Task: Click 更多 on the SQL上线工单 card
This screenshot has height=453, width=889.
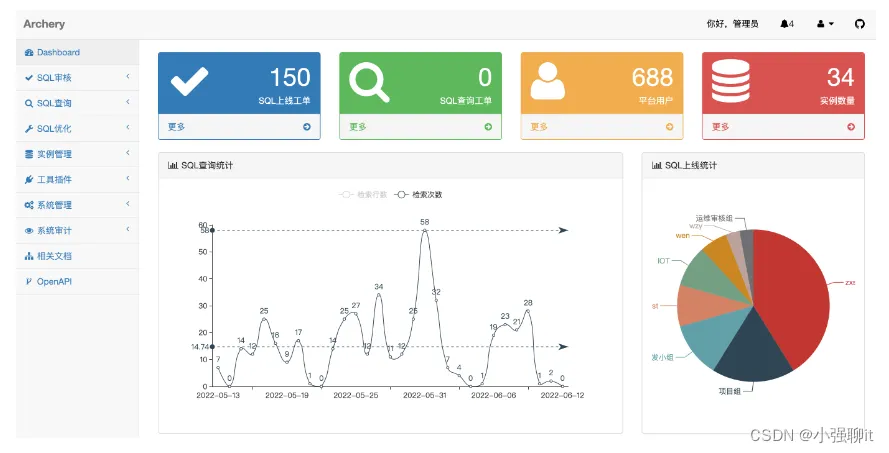Action: tap(176, 127)
